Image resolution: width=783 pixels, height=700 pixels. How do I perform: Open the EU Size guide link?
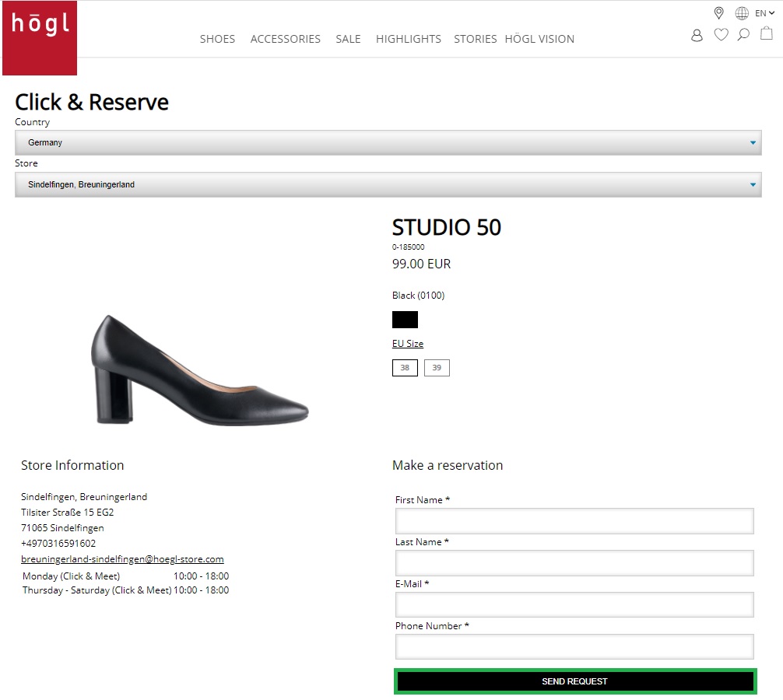(408, 344)
